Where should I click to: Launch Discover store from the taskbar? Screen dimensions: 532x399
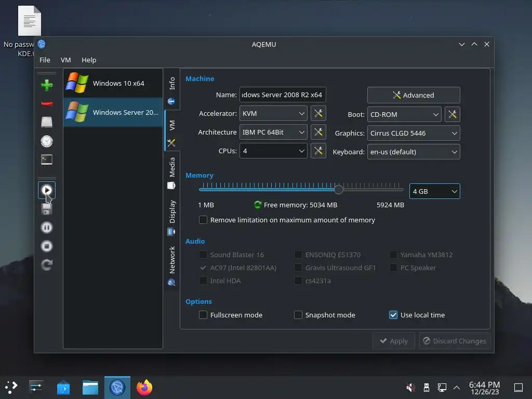[x=63, y=388]
